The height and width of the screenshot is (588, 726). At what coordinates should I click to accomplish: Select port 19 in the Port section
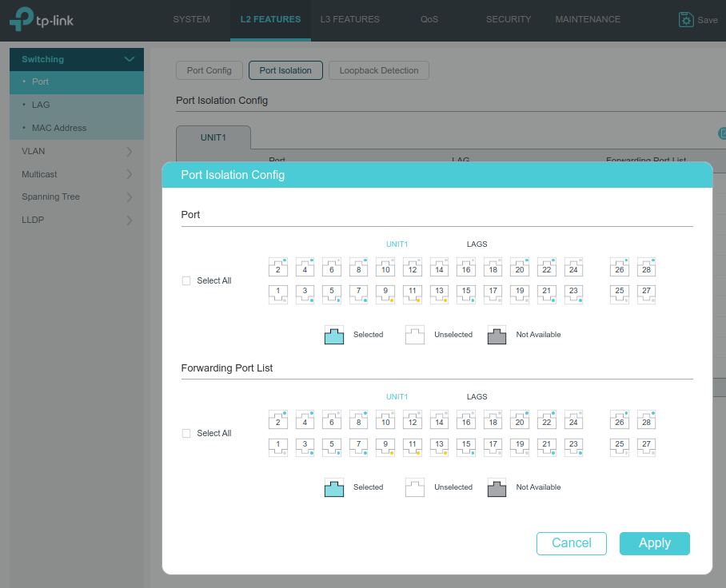point(520,294)
